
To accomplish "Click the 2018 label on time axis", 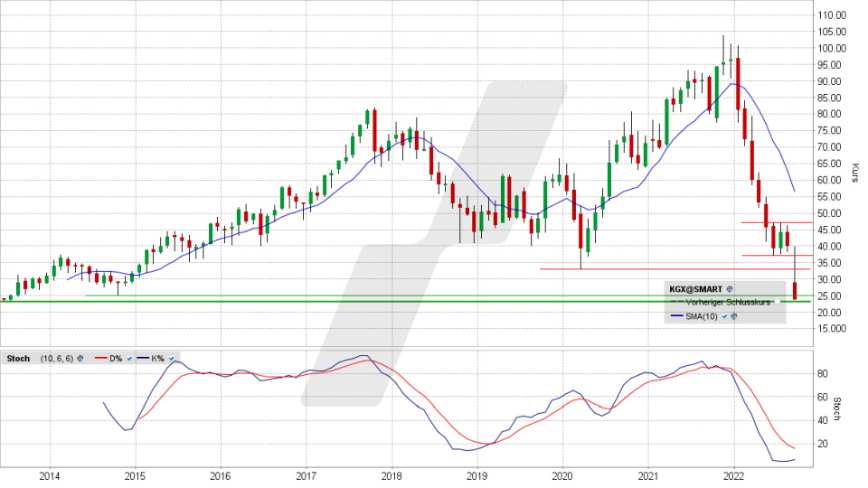I will 392,476.
